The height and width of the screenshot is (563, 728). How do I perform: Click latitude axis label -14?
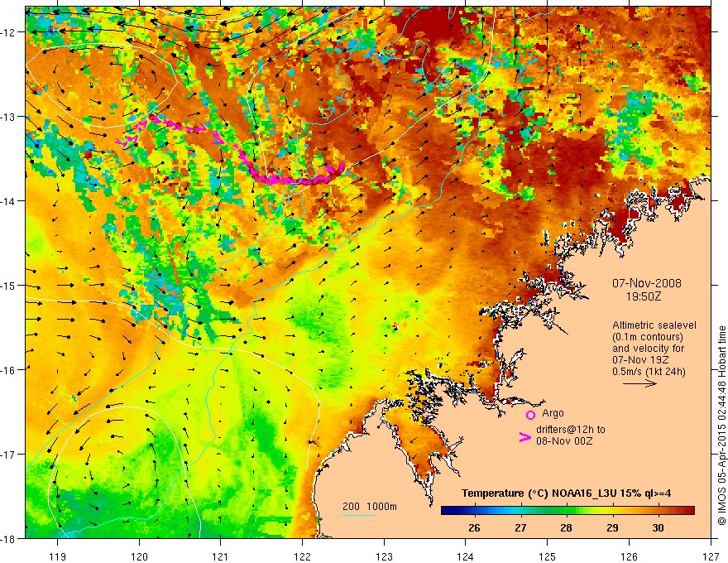[x=8, y=201]
